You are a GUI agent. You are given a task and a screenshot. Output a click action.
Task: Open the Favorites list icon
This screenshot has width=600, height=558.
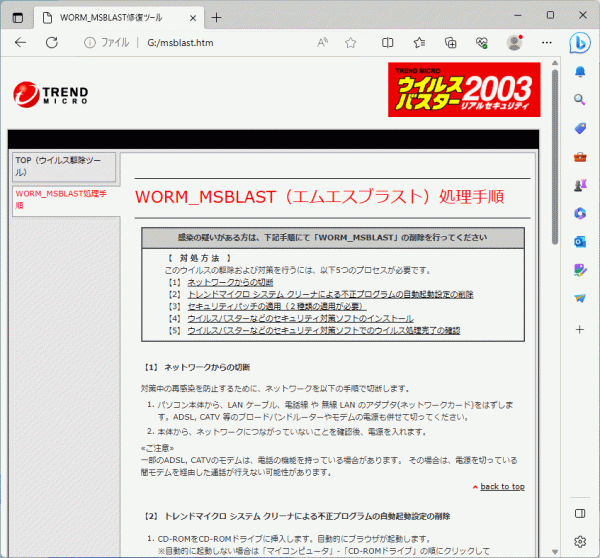pyautogui.click(x=419, y=42)
